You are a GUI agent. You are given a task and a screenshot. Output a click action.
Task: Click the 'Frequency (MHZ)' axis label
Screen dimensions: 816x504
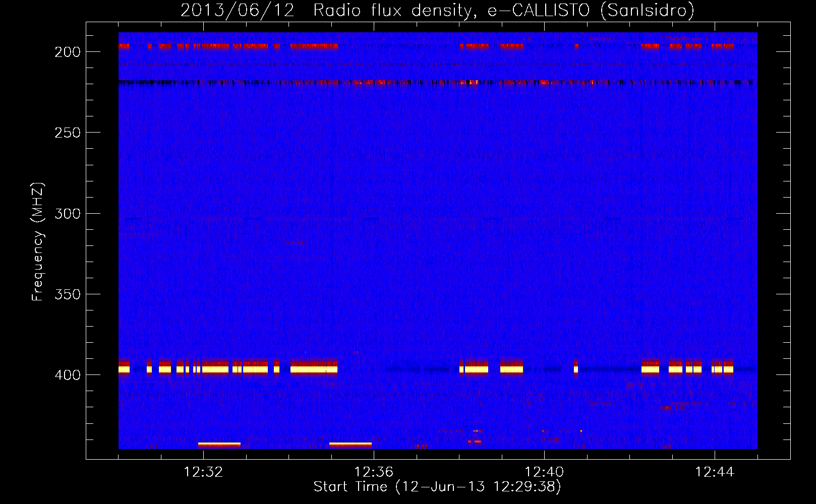pyautogui.click(x=38, y=241)
